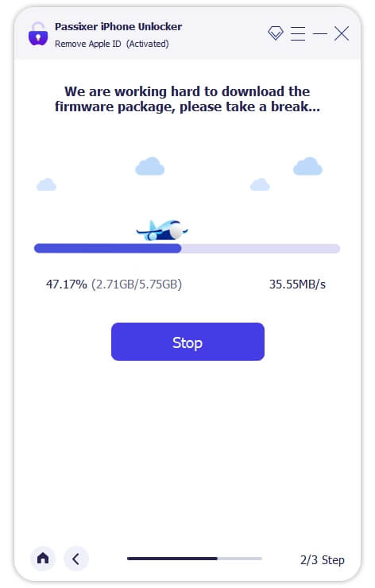The height and width of the screenshot is (588, 375).
Task: Stop the firmware download
Action: click(187, 342)
